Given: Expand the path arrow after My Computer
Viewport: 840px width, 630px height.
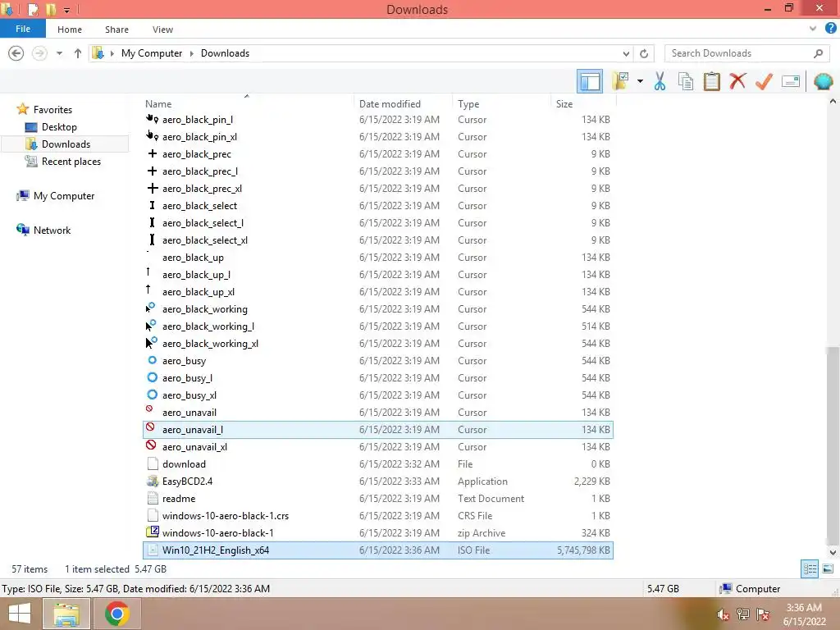Looking at the screenshot, I should pyautogui.click(x=192, y=53).
